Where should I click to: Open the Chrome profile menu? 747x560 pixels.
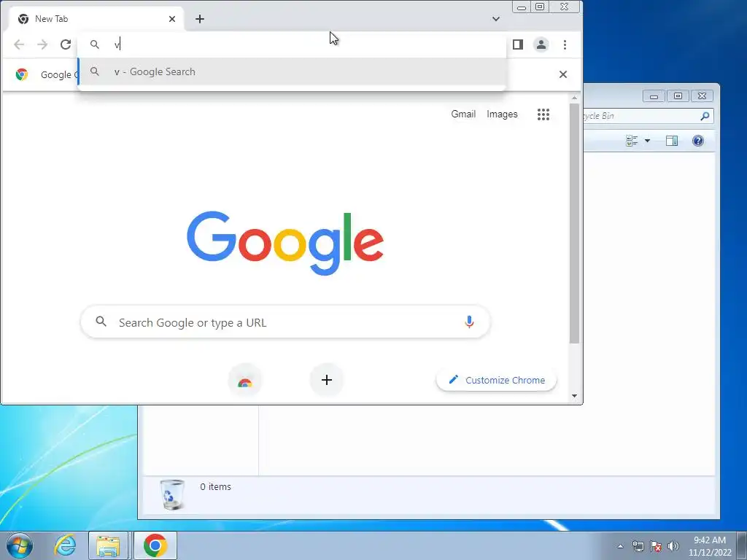541,44
